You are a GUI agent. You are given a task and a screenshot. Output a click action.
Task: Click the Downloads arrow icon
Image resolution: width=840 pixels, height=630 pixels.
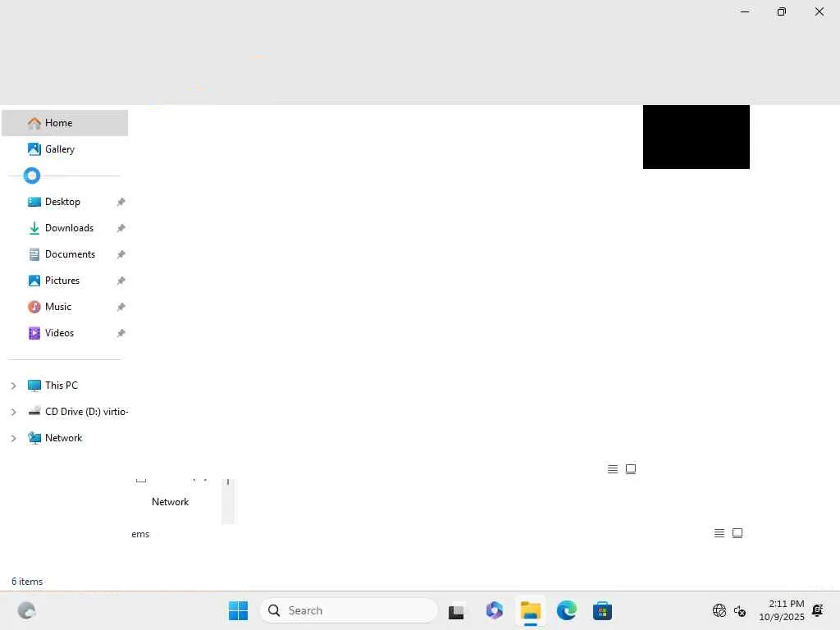(34, 228)
